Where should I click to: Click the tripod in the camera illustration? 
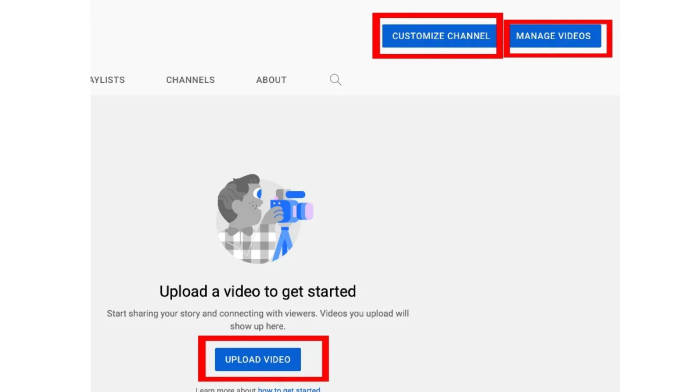(x=283, y=243)
